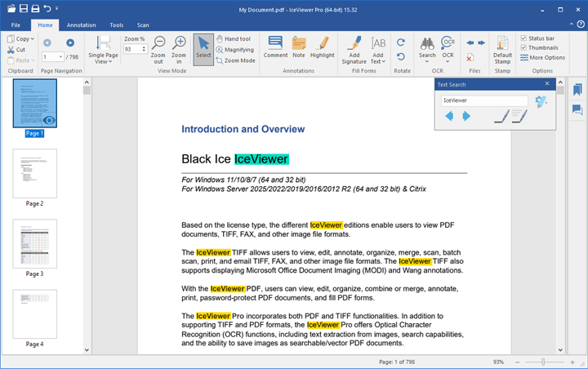Screen dimensions: 588x369
Task: Go to previous file arrow
Action: 470,42
